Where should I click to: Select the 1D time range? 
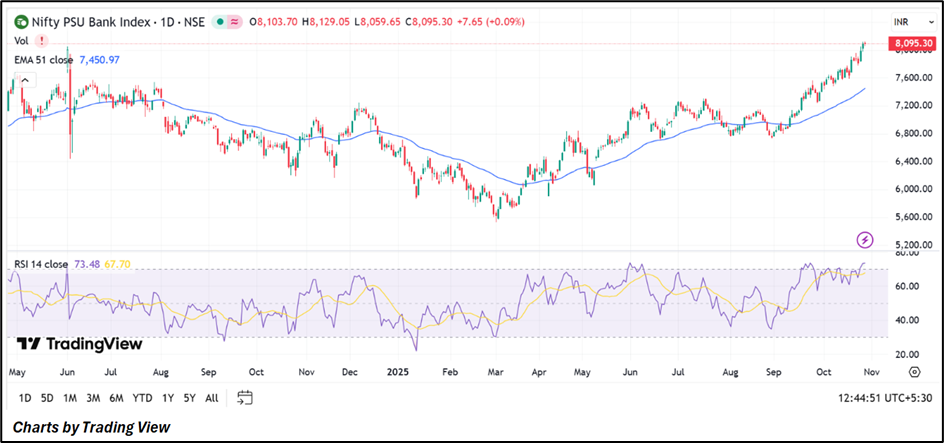pos(25,398)
